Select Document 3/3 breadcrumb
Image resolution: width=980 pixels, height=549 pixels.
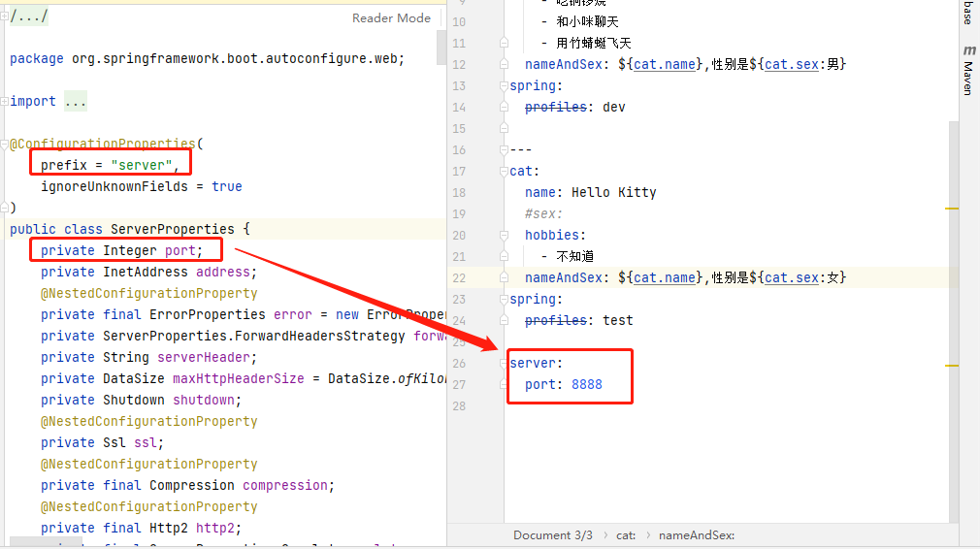tap(552, 535)
